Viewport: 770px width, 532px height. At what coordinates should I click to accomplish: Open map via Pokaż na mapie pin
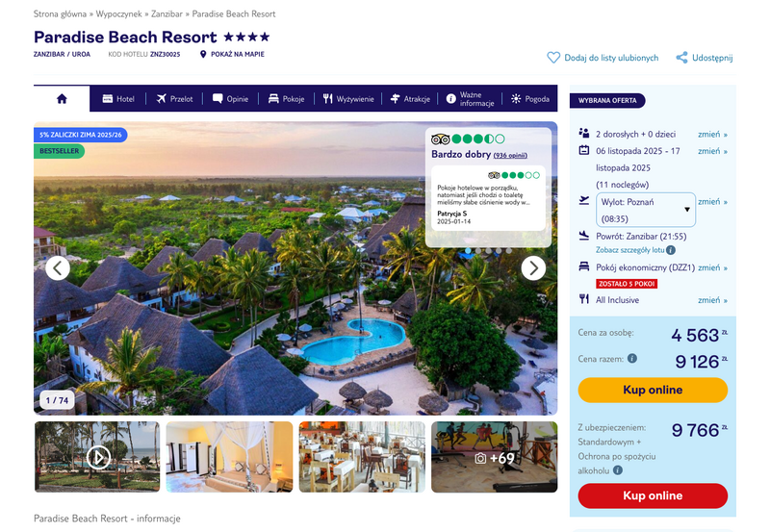tap(203, 54)
